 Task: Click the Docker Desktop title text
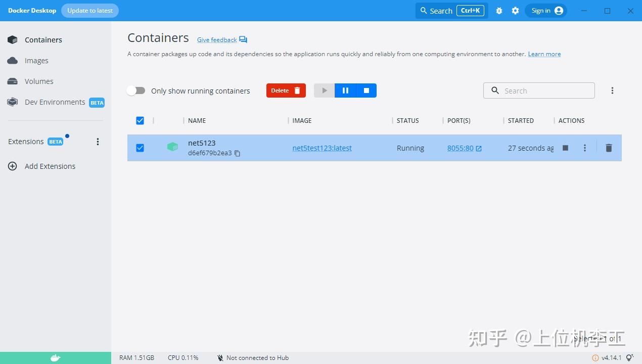(32, 11)
